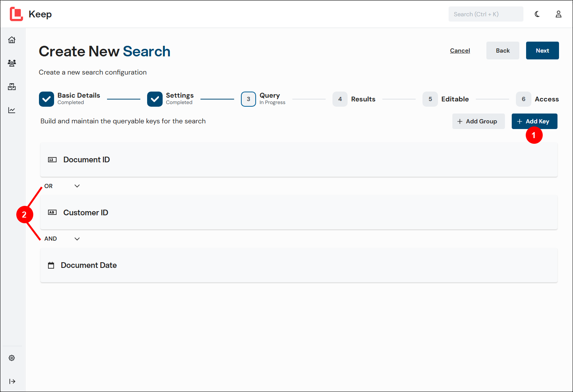Click the text type icon beside Customer ID

[x=52, y=213]
